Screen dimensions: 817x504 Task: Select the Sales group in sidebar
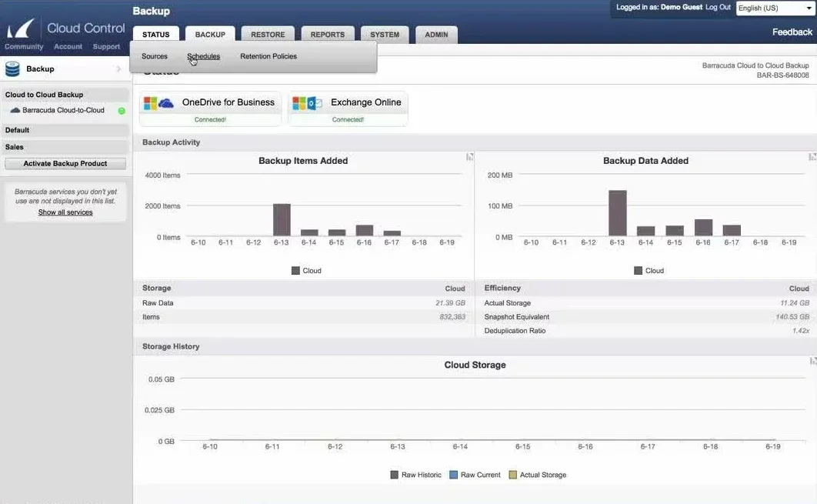point(65,148)
